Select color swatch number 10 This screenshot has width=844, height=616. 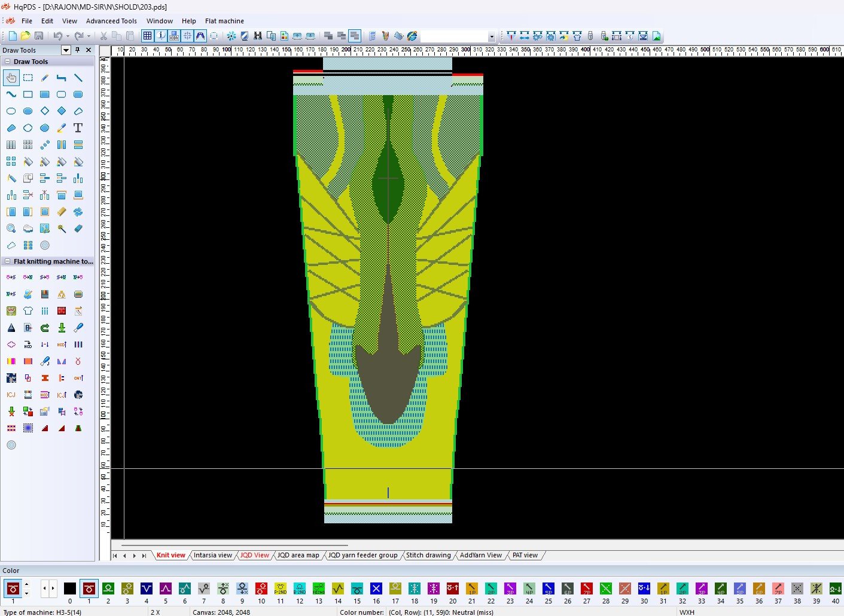(261, 589)
